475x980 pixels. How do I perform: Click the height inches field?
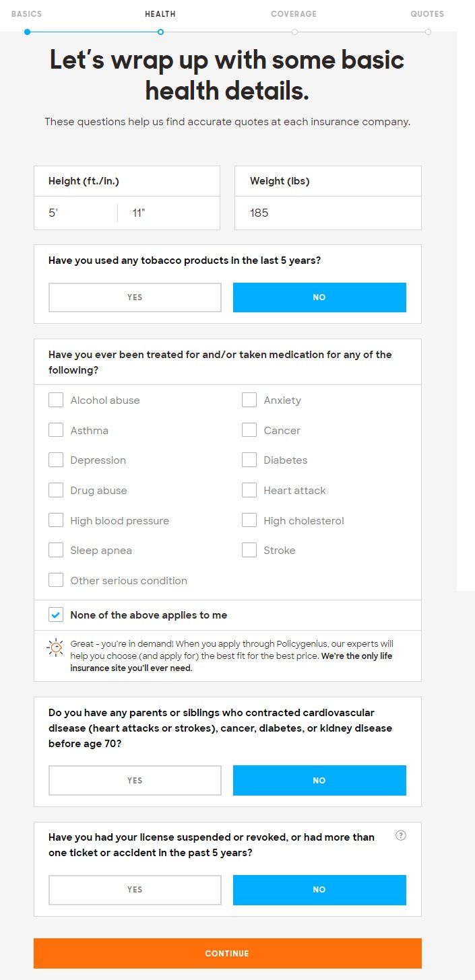point(168,213)
